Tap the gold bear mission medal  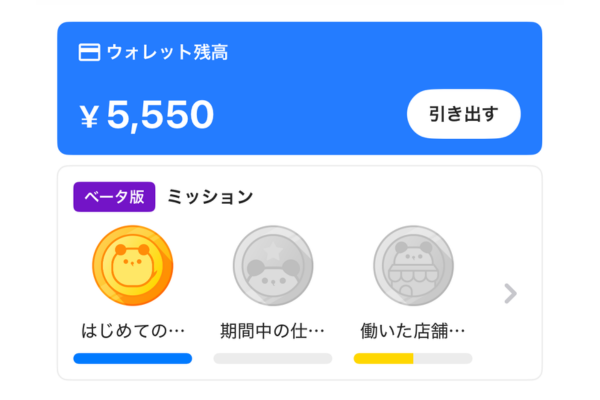point(132,266)
